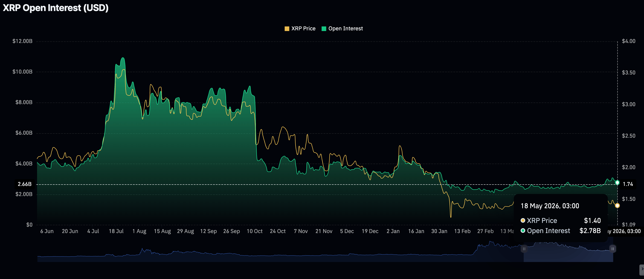The image size is (644, 279).
Task: Click the 7 Nov date axis label
Action: (301, 231)
